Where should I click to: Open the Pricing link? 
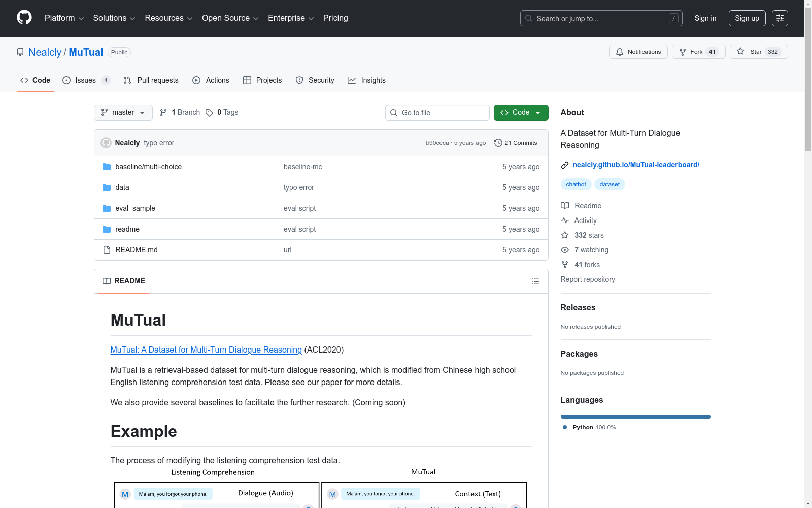pyautogui.click(x=335, y=18)
